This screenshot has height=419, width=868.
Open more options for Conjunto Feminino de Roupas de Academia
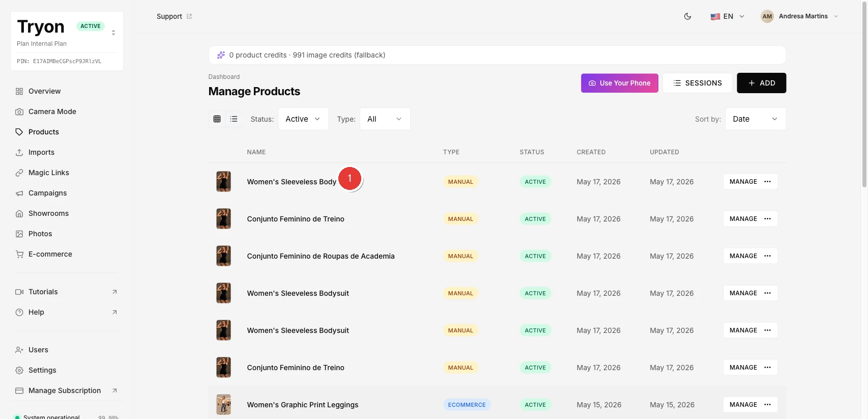click(x=768, y=256)
